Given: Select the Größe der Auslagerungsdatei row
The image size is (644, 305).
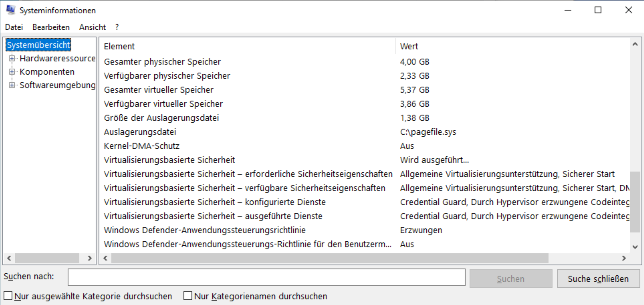Looking at the screenshot, I should click(x=365, y=118).
